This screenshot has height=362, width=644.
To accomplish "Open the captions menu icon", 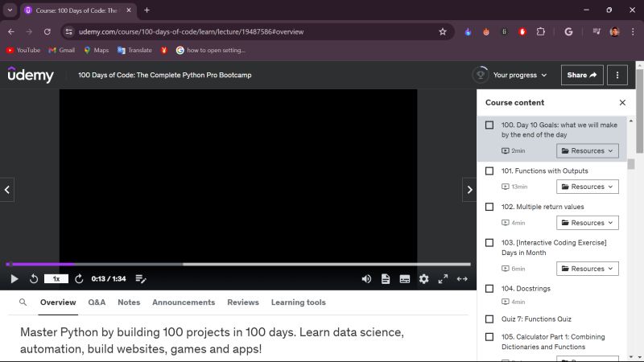I will tap(405, 279).
